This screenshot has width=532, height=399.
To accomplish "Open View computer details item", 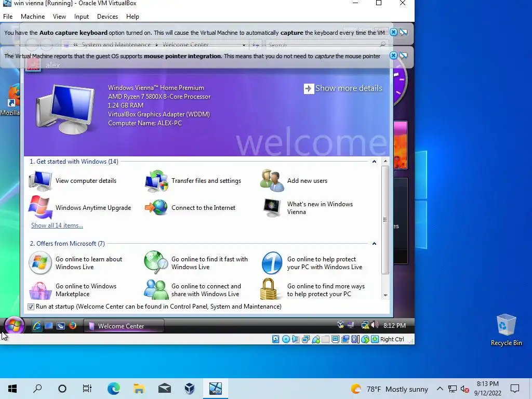I will click(73, 181).
